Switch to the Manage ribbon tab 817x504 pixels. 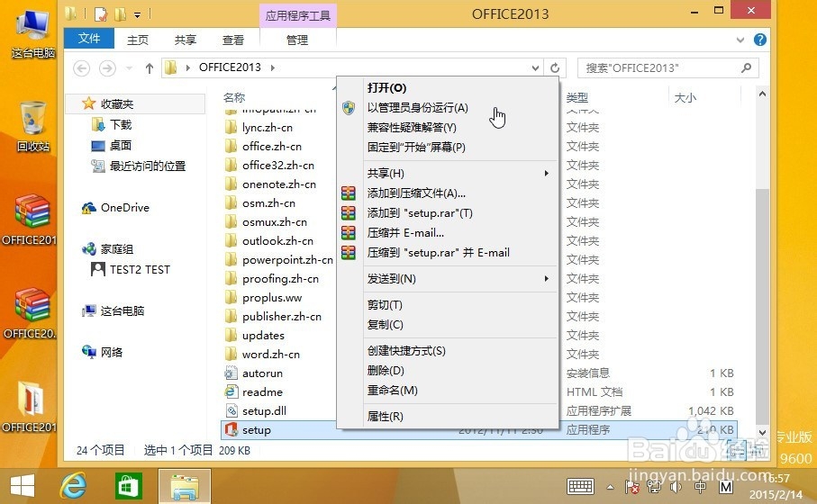297,40
